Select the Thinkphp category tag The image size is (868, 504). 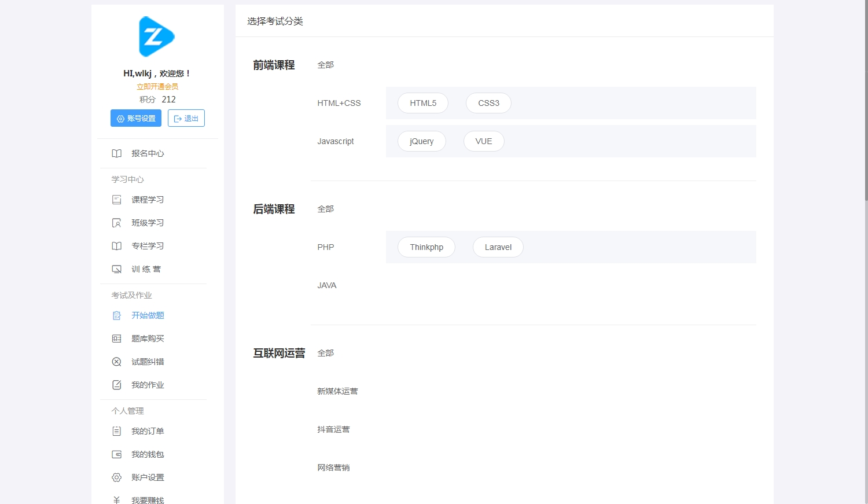coord(426,247)
